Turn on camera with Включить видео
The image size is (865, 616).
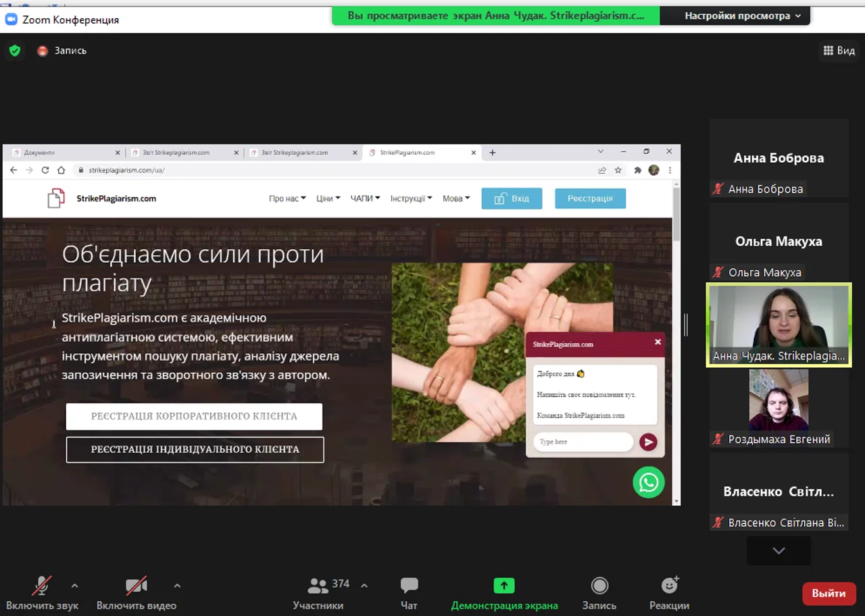point(137,594)
